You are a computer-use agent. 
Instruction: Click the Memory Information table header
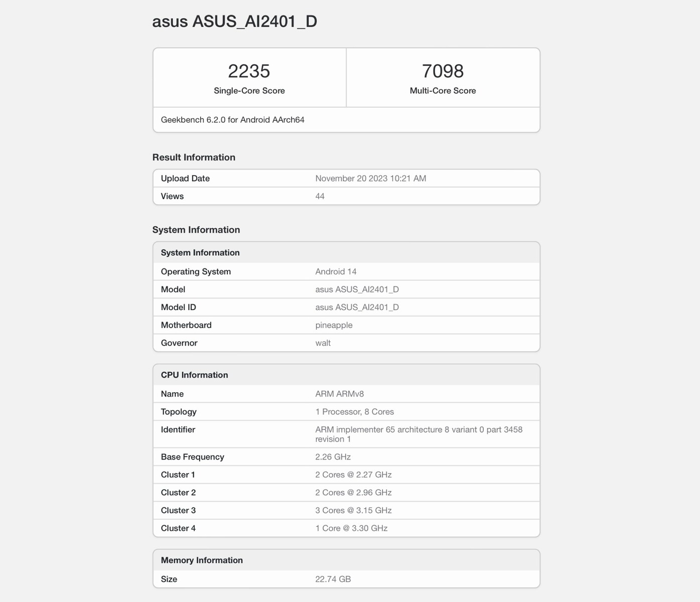(x=202, y=560)
